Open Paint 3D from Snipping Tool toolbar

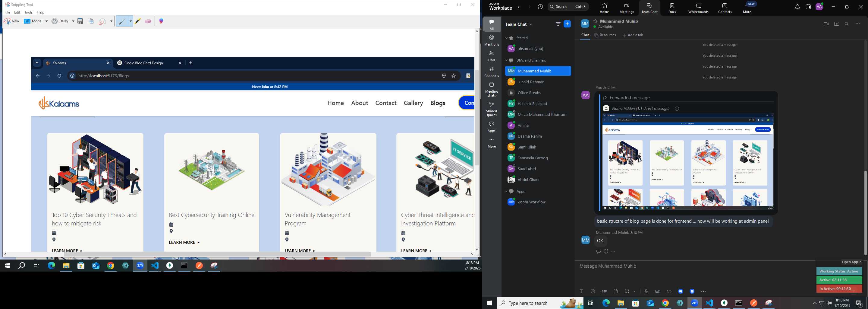coord(162,21)
